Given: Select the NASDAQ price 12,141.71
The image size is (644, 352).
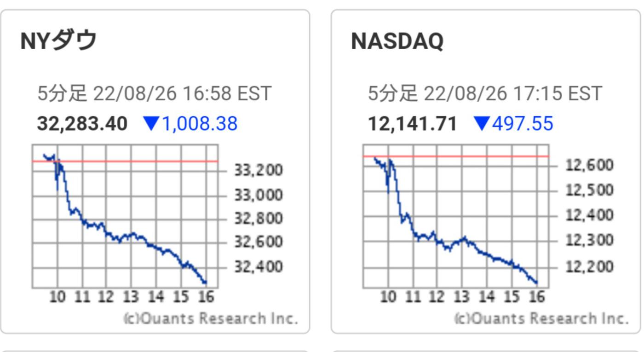Looking at the screenshot, I should [413, 124].
